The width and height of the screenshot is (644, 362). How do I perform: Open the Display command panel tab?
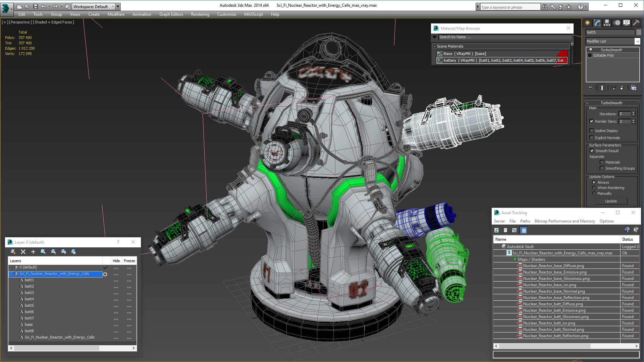tap(626, 23)
